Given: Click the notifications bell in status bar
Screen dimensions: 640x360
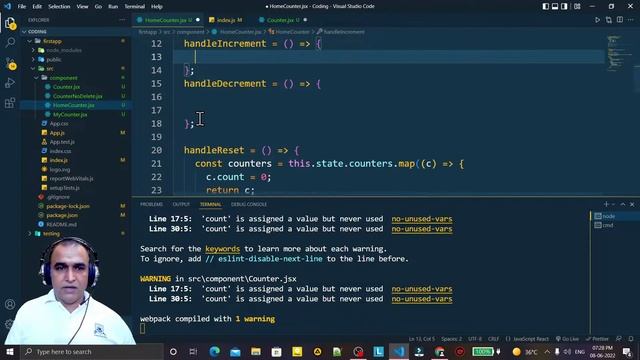Looking at the screenshot, I should (x=631, y=339).
